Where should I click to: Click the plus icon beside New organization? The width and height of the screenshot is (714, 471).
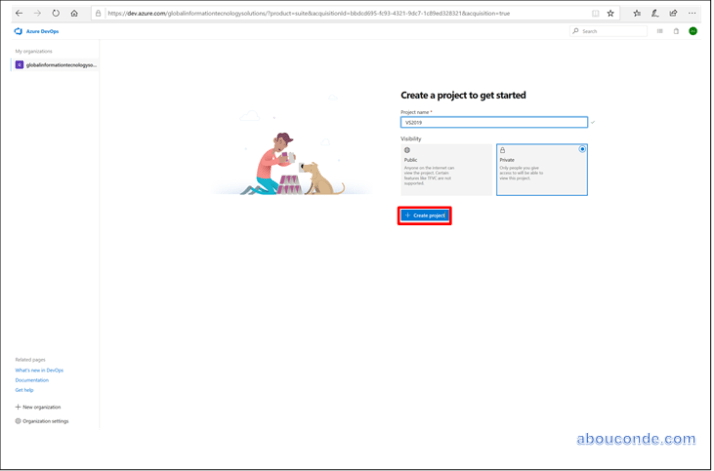click(x=18, y=407)
